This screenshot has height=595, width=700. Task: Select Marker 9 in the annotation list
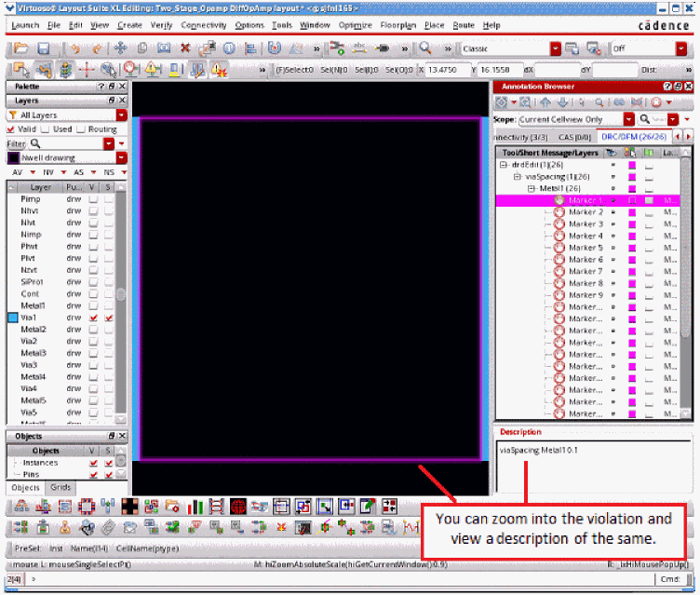coord(586,295)
